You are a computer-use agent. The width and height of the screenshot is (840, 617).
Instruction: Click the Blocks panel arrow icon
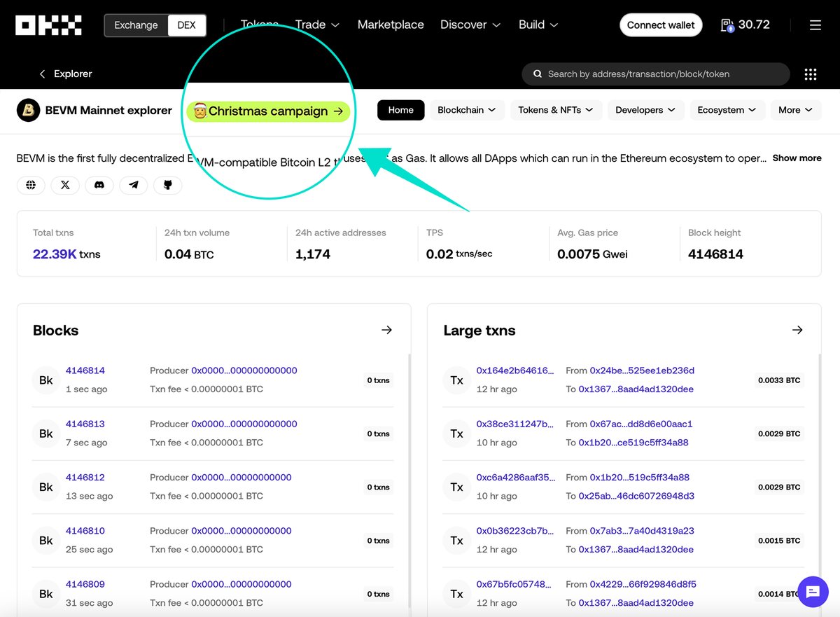tap(386, 330)
